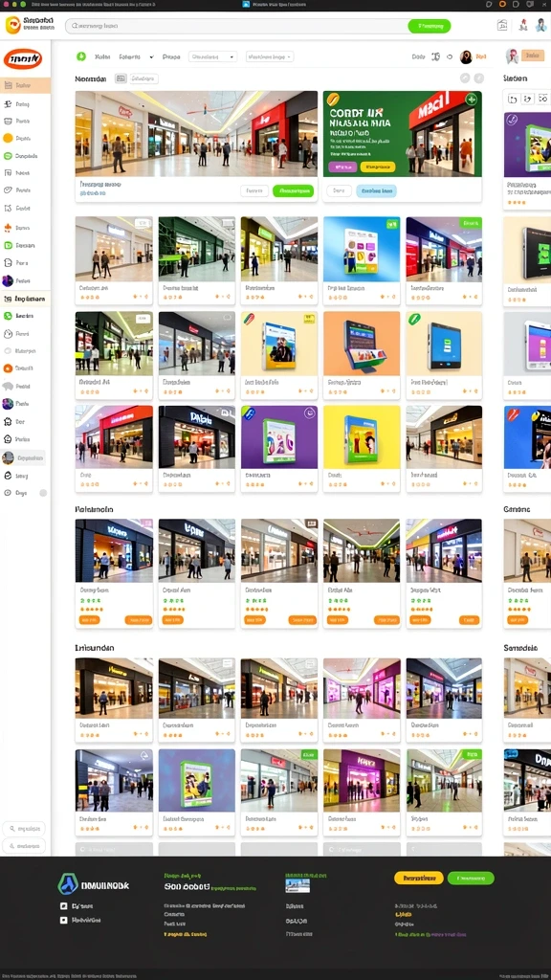Screen dimensions: 551x980
Task: Open the first bordered dropdown in the filter row
Action: click(213, 56)
